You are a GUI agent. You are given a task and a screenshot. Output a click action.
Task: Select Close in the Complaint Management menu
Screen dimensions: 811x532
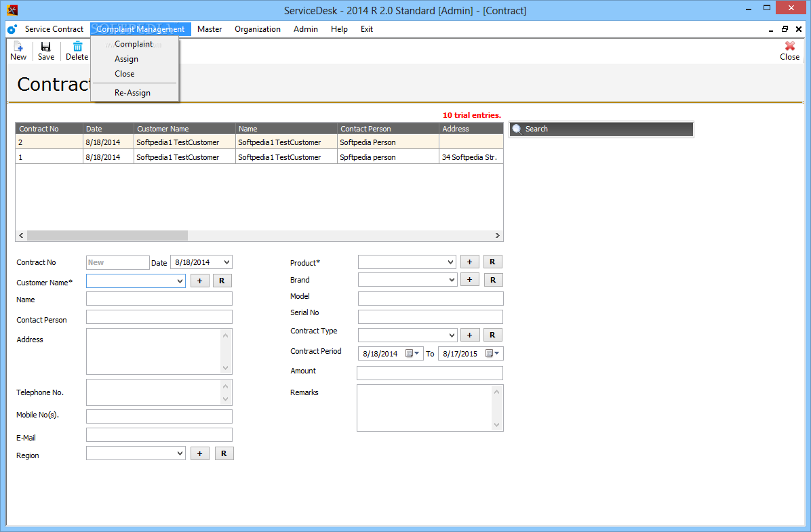pos(125,74)
